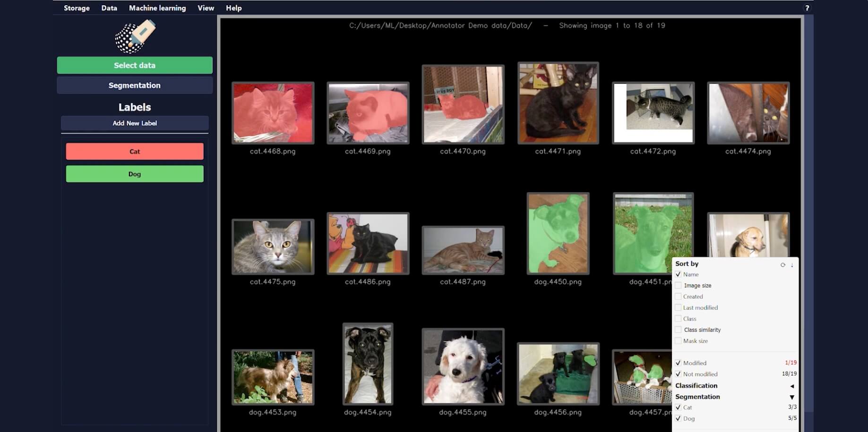Expand the Classification section arrow
This screenshot has width=868, height=432.
pos(792,386)
